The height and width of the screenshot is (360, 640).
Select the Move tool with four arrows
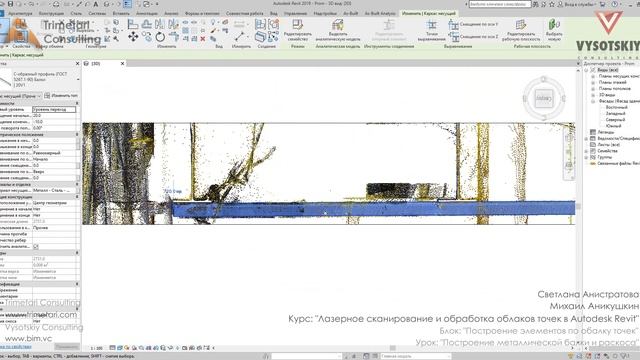(133, 37)
